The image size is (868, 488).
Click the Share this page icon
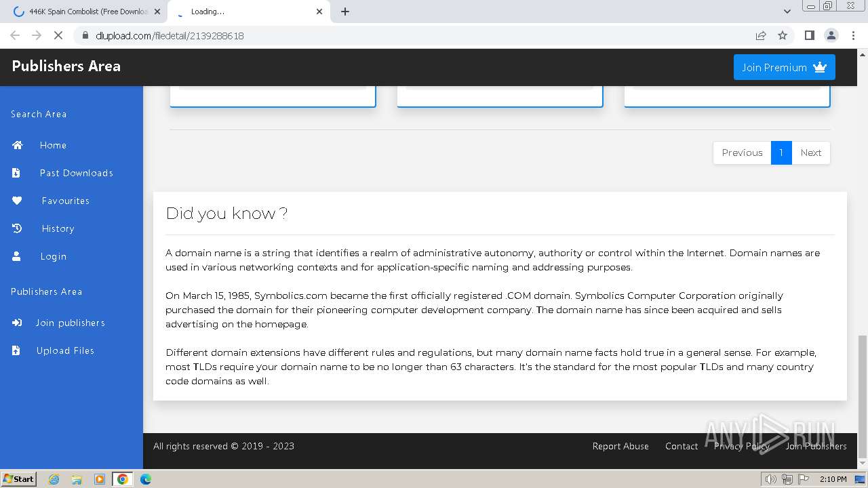pos(761,35)
